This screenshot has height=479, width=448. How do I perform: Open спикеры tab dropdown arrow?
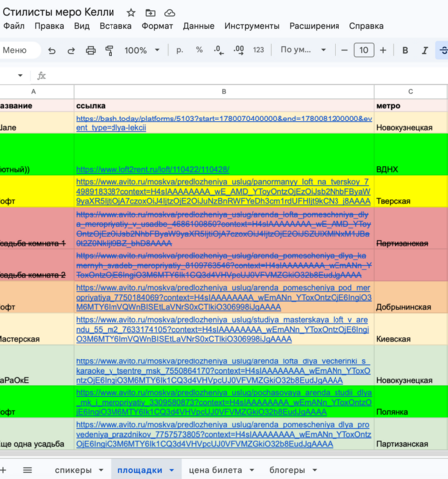coord(101,470)
